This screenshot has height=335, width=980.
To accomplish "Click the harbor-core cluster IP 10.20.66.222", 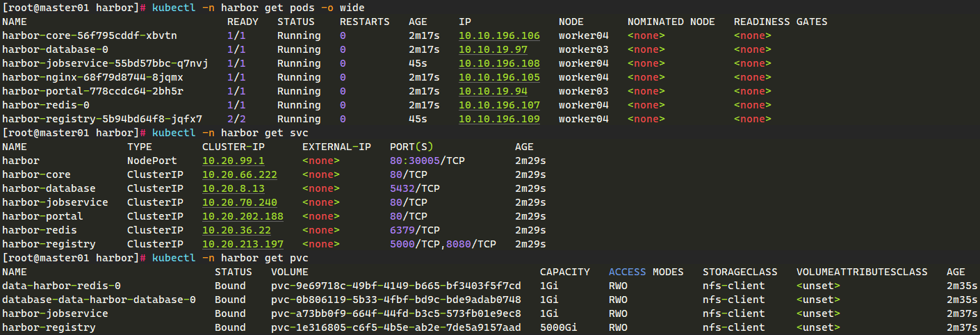I will [240, 174].
